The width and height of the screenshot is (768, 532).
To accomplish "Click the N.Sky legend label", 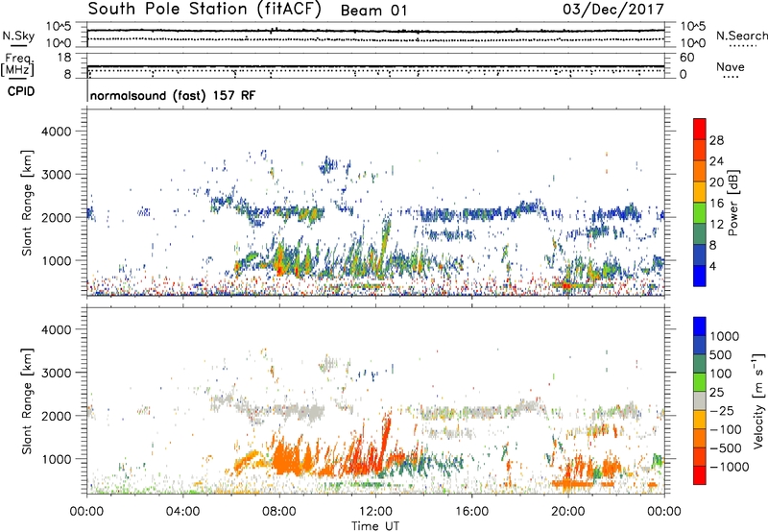I will 18,36.
